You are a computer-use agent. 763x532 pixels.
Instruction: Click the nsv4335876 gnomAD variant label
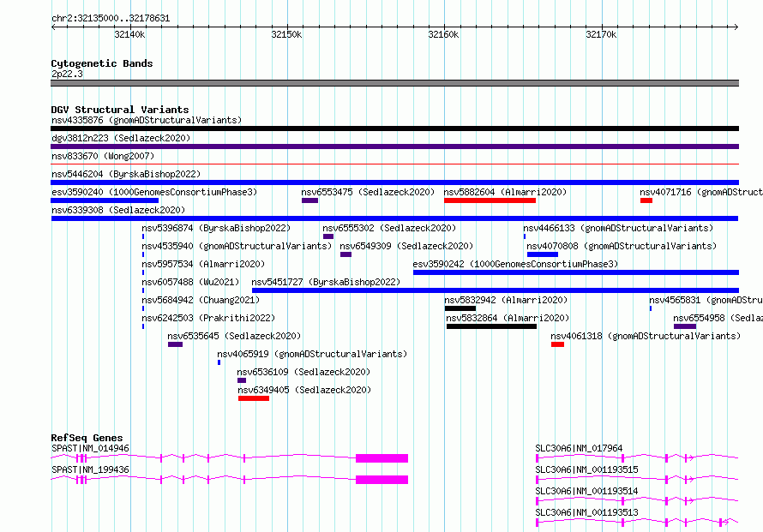[147, 120]
